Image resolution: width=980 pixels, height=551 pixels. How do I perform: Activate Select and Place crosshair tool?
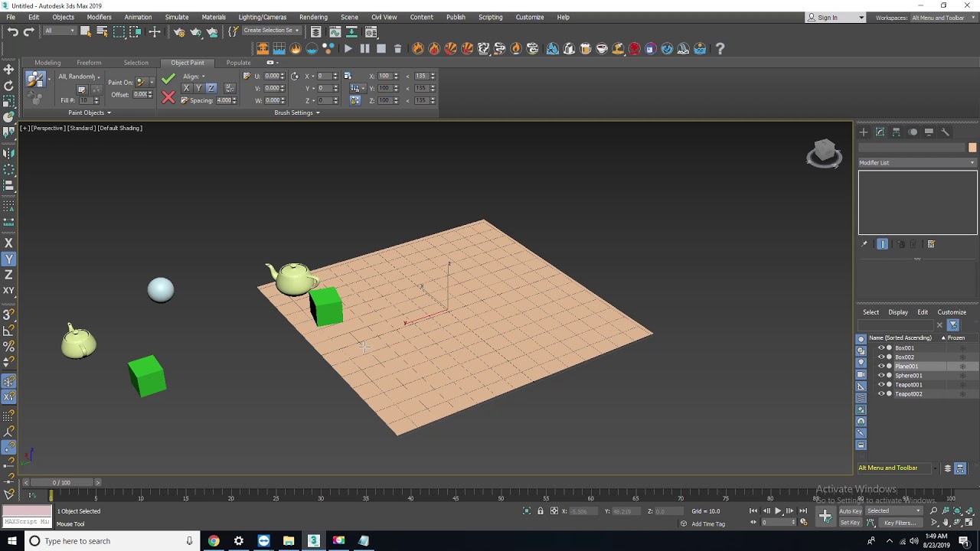(x=155, y=31)
